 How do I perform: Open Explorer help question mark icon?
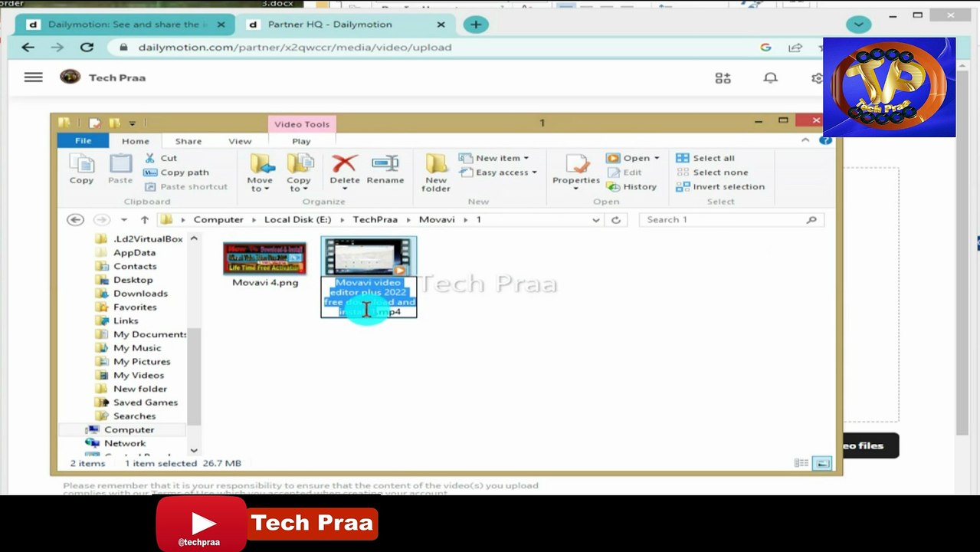pyautogui.click(x=826, y=140)
